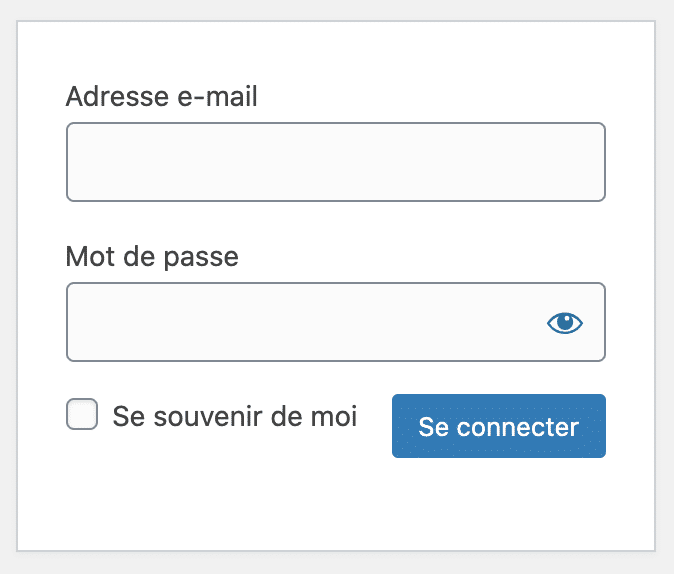Toggle password visibility with the blue eye
Screen dimensions: 674x574
pos(565,323)
